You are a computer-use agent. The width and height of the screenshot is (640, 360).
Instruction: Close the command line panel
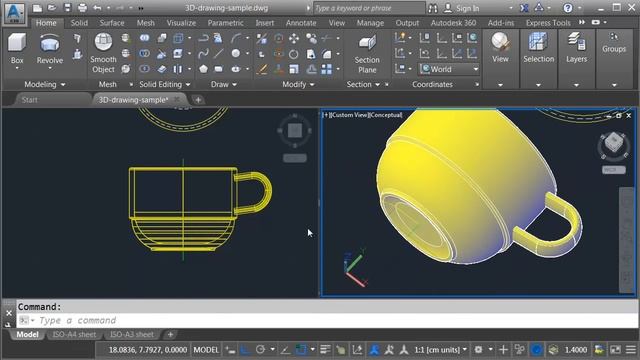[x=9, y=313]
